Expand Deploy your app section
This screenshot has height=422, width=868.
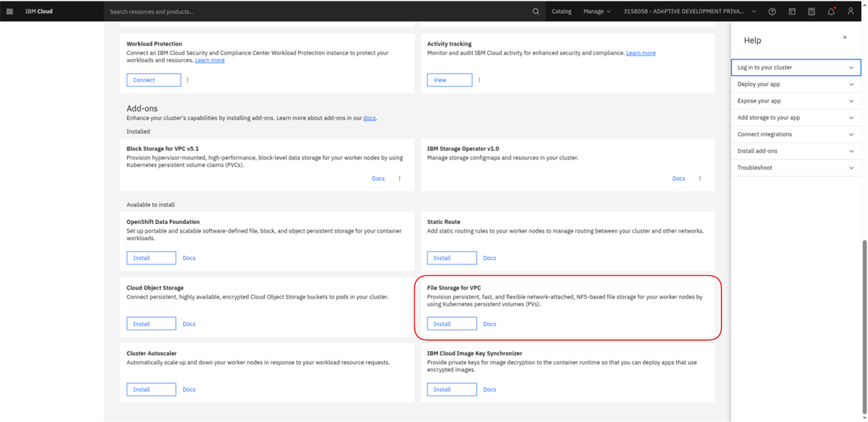click(x=796, y=84)
